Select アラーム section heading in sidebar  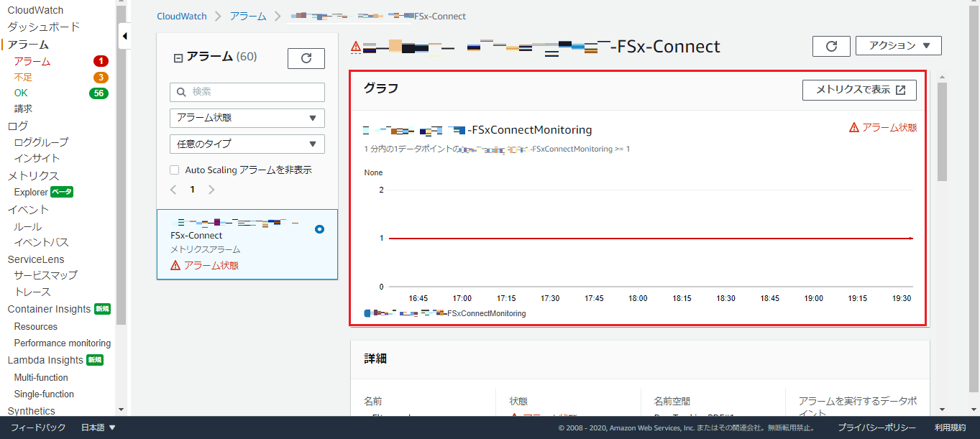[29, 45]
